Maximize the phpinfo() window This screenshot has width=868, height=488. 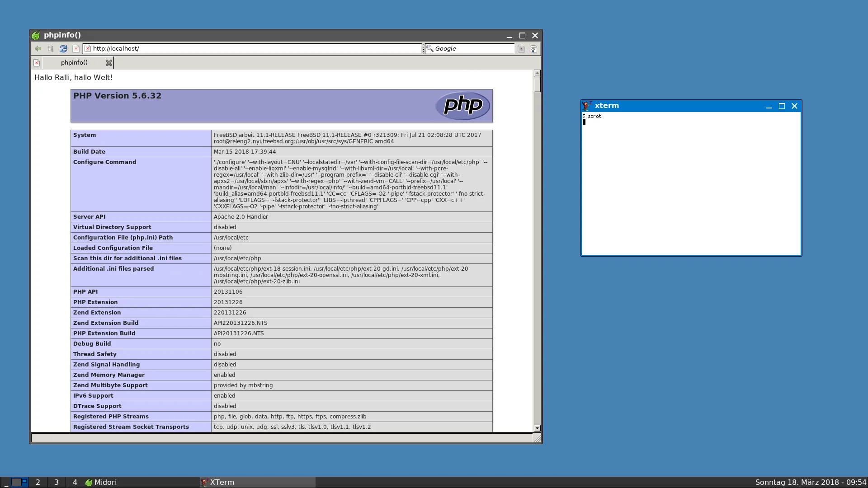522,35
